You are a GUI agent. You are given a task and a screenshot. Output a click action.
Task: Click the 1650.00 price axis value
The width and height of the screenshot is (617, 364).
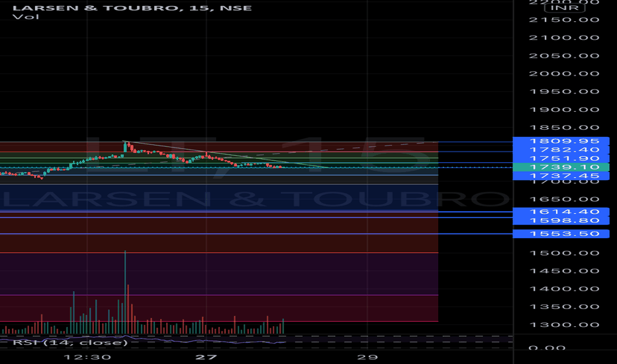pyautogui.click(x=564, y=199)
